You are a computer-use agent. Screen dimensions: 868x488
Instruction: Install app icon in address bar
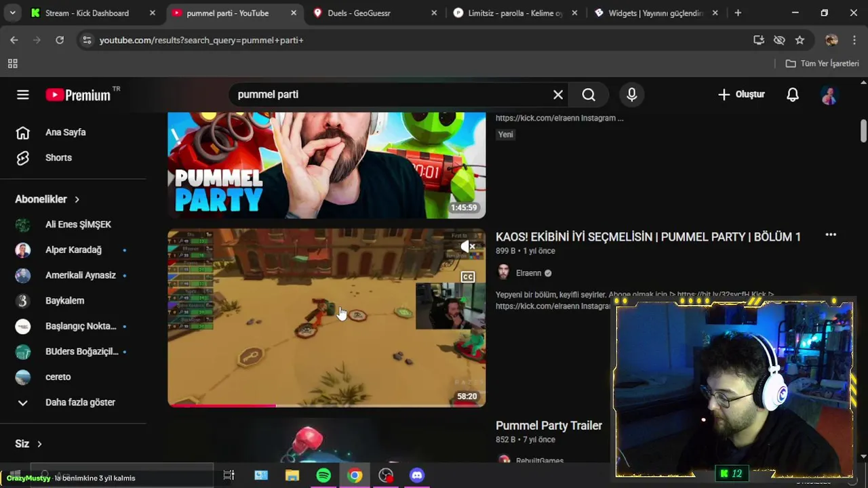click(x=759, y=40)
